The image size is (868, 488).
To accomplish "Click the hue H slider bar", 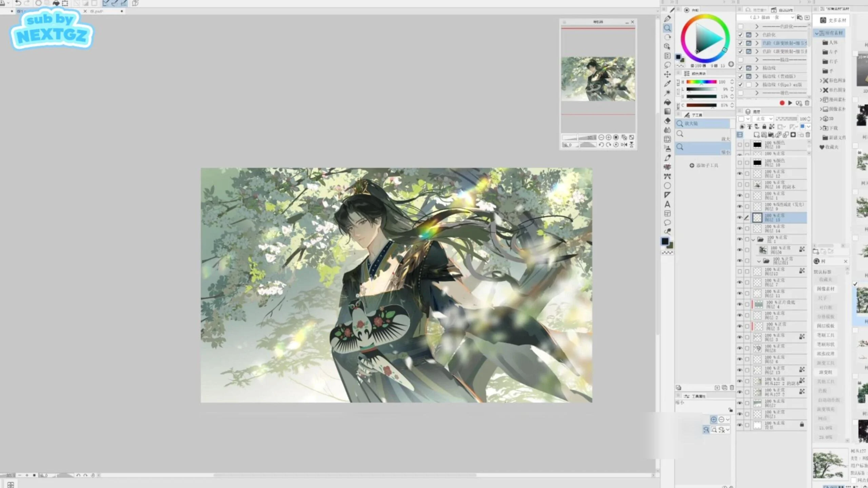I will 701,82.
